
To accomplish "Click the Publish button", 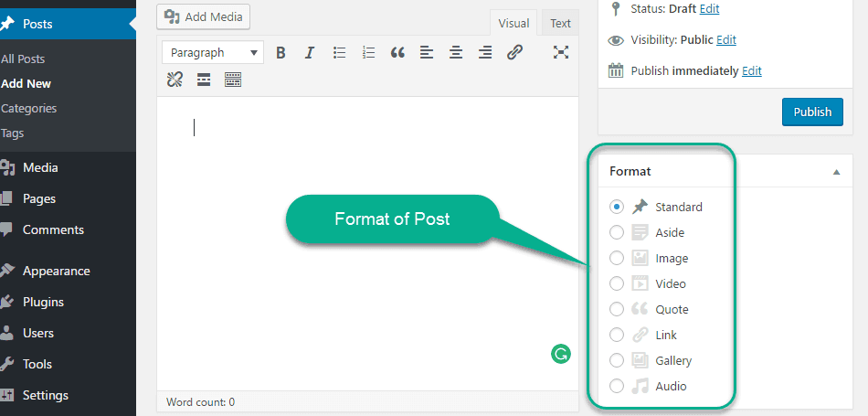I will [x=812, y=112].
